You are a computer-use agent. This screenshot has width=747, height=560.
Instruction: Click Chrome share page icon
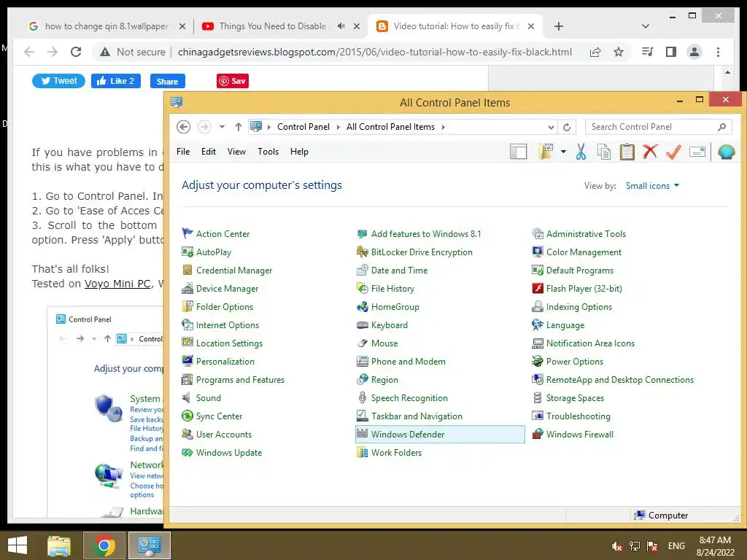[x=595, y=52]
